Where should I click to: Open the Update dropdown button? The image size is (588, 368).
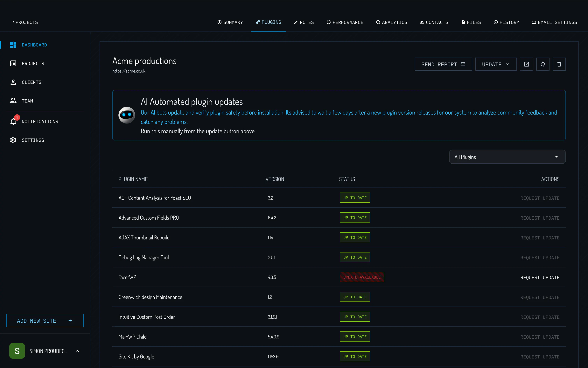click(496, 64)
